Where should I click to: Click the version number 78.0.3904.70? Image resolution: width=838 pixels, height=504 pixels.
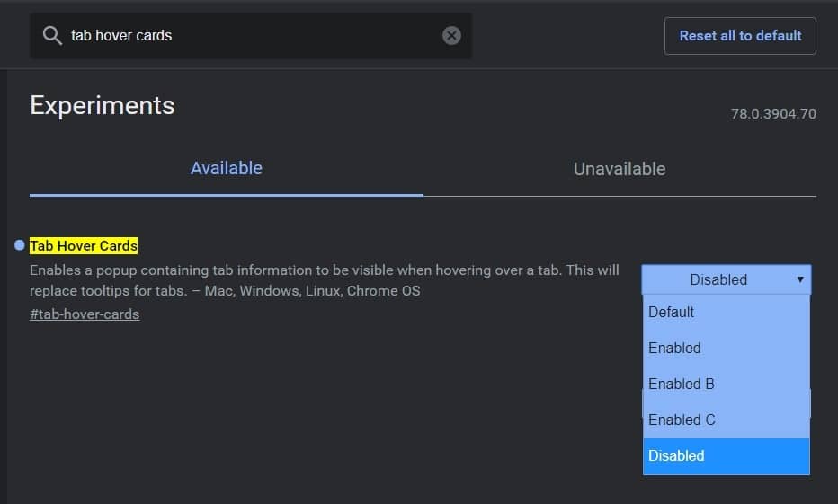[x=773, y=114]
